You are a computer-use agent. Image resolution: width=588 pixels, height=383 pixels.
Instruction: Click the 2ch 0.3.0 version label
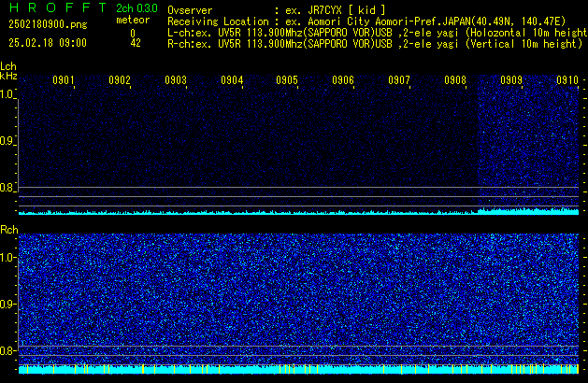click(136, 8)
